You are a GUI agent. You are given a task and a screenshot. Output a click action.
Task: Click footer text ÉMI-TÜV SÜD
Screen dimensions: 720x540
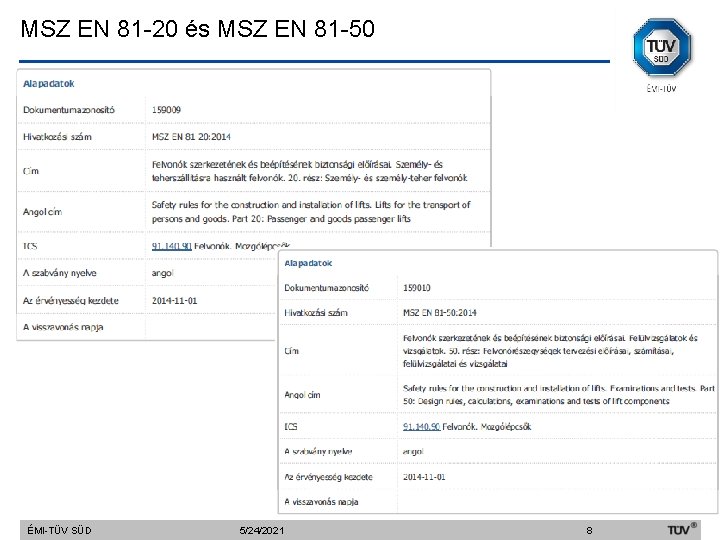tap(59, 530)
